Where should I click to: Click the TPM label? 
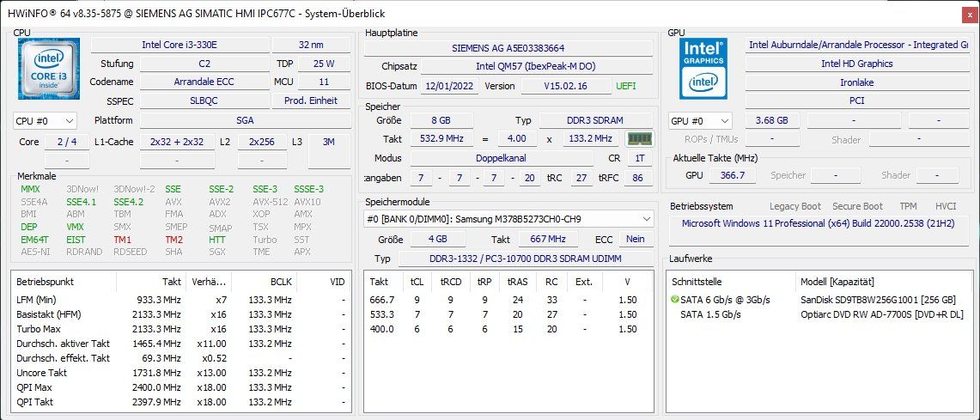point(908,206)
